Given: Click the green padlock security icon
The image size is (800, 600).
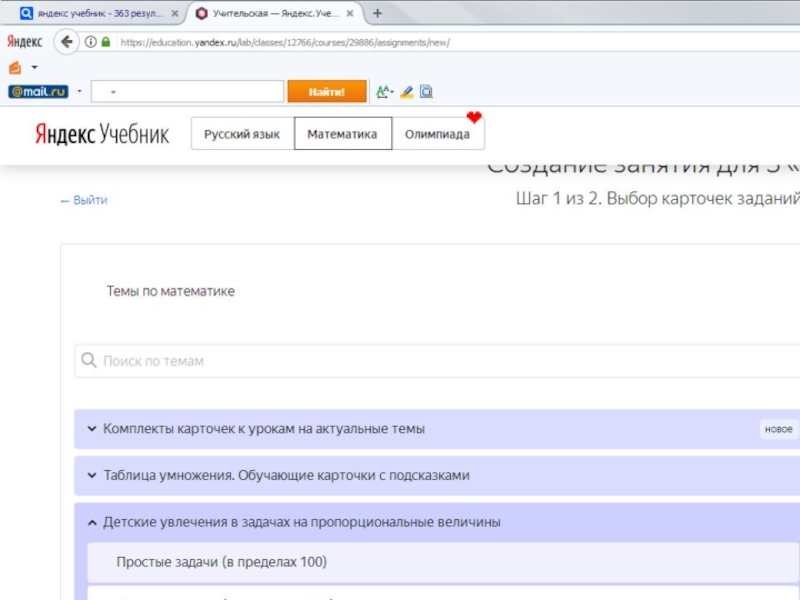Looking at the screenshot, I should pos(106,42).
